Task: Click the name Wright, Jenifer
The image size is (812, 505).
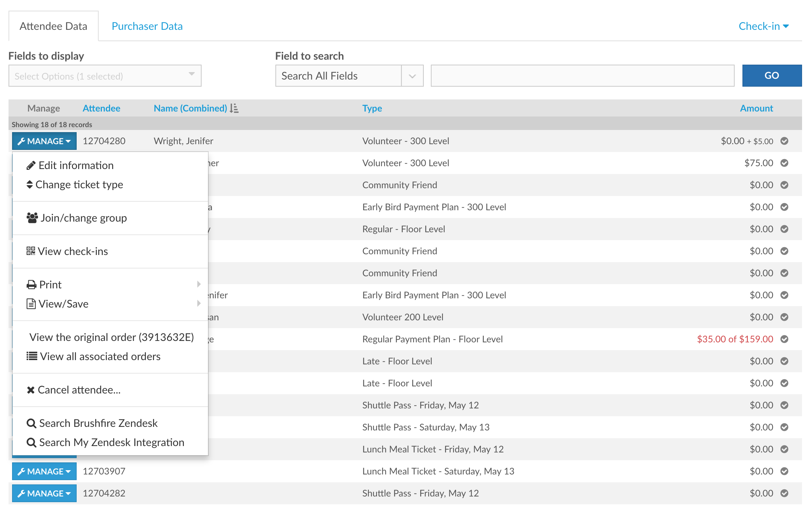Action: 183,141
